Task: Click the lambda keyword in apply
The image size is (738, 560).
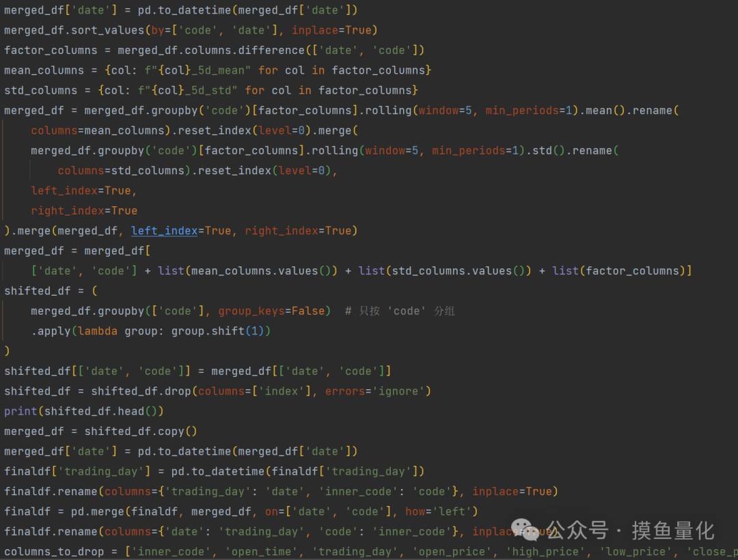Action: coord(97,331)
